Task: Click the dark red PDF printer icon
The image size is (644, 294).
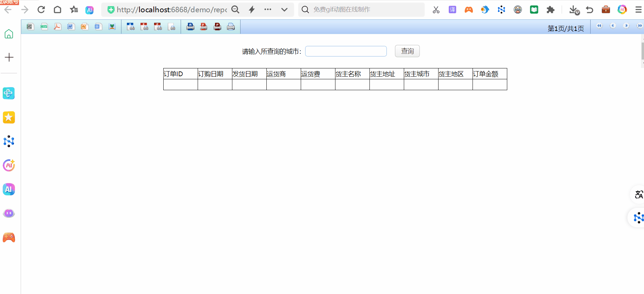Action: click(217, 27)
